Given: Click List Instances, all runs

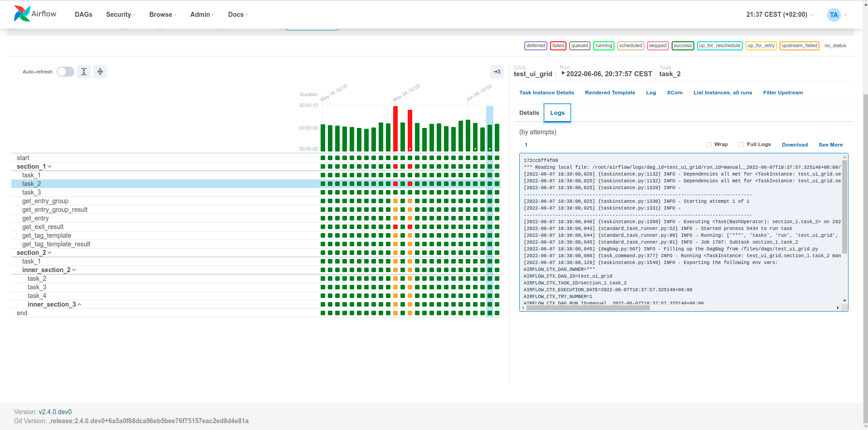Looking at the screenshot, I should pos(722,93).
